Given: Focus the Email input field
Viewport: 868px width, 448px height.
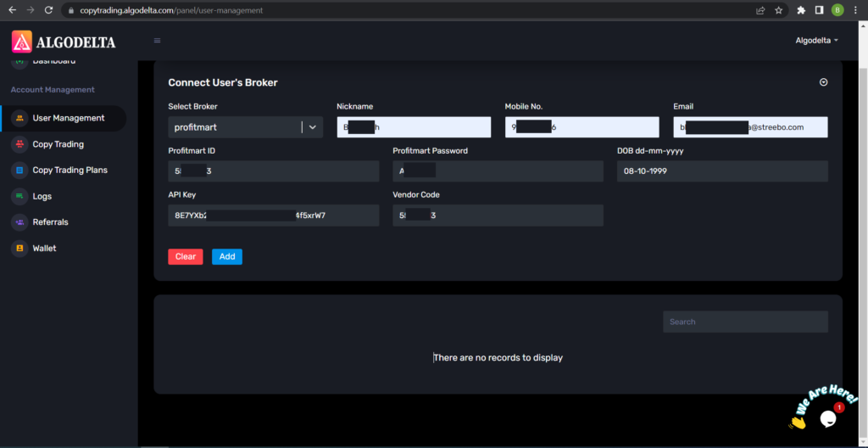Looking at the screenshot, I should (751, 127).
